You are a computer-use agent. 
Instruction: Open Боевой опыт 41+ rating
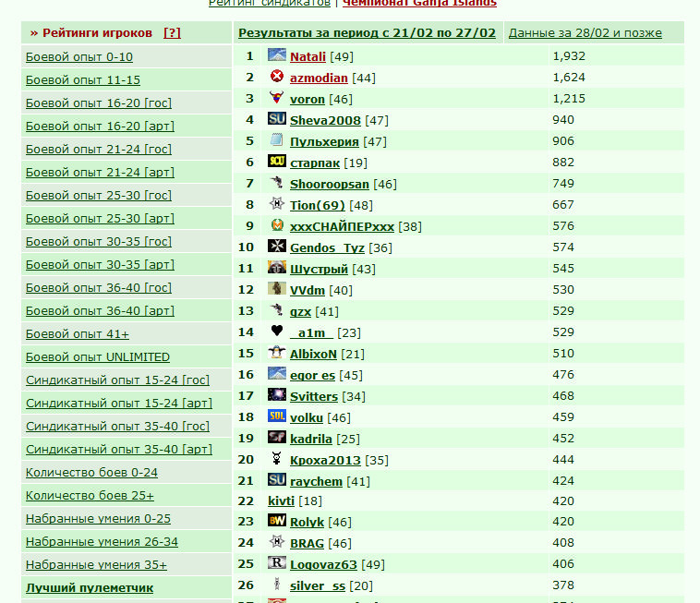(78, 334)
